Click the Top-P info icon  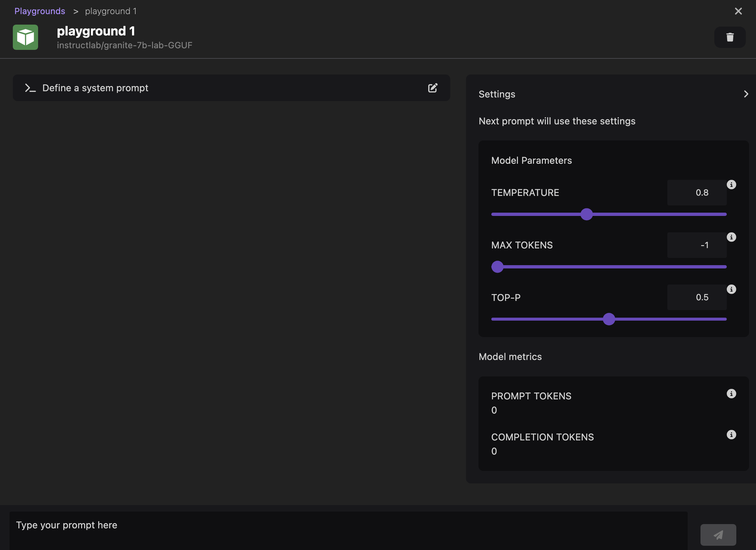pos(731,289)
